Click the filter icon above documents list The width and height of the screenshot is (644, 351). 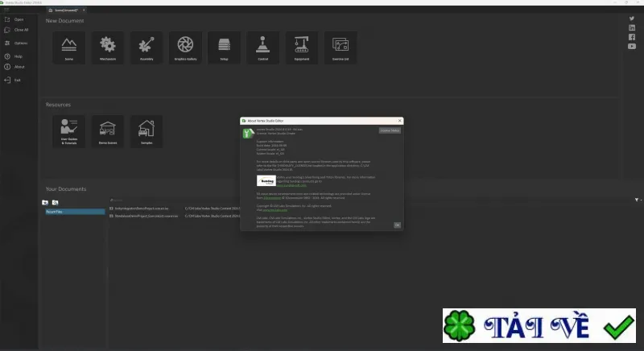[x=637, y=200]
